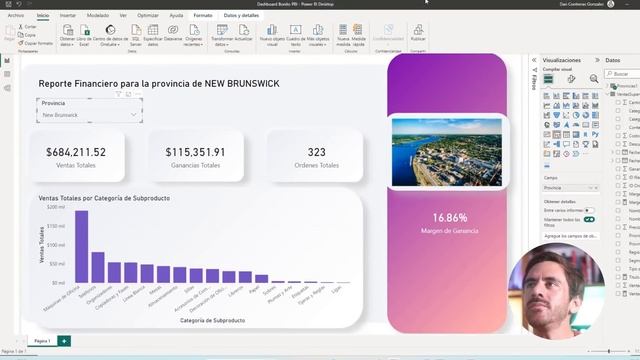The height and width of the screenshot is (360, 640).
Task: Insert a Cuadro de texto
Action: pyautogui.click(x=296, y=35)
